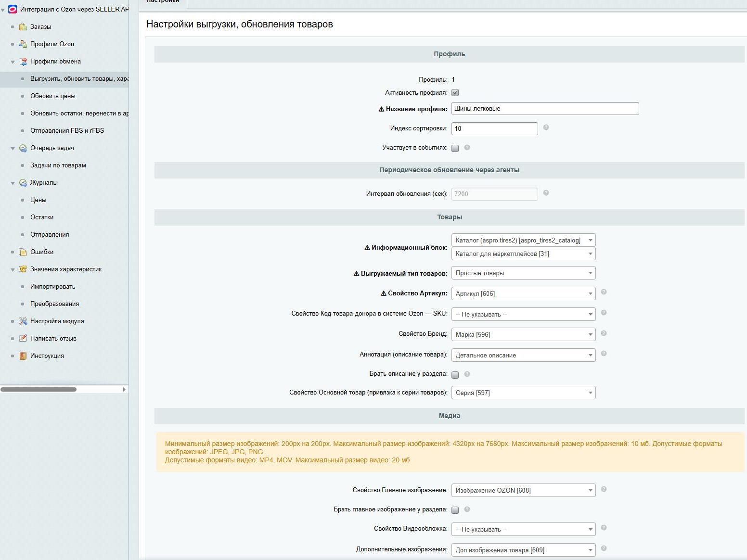Open the Дополнительные изображения dropdown
Screen dimensions: 747x560
pos(523,550)
